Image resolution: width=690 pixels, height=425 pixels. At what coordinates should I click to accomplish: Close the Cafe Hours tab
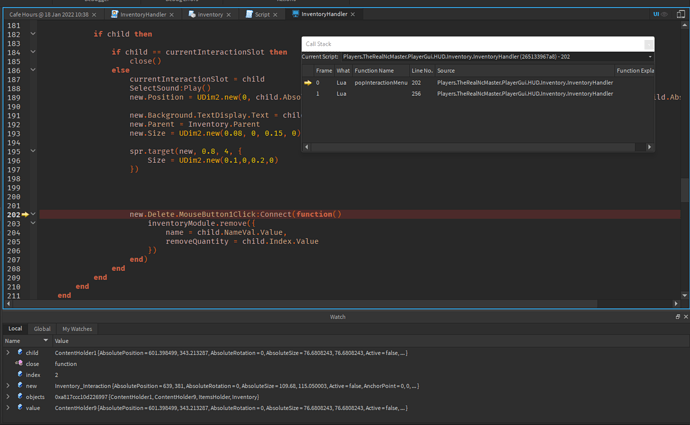(94, 15)
